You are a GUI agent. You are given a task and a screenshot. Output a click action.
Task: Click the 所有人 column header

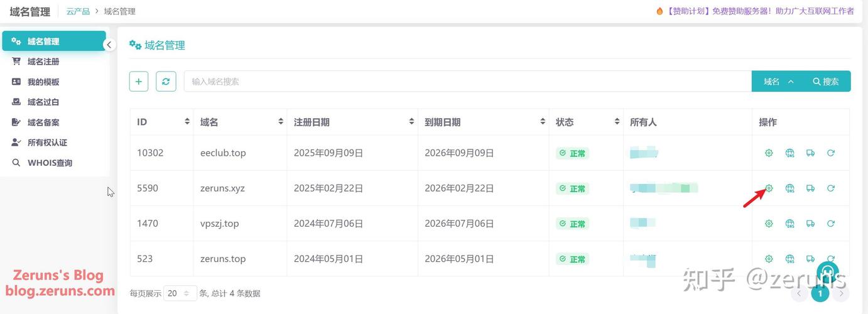click(x=643, y=122)
